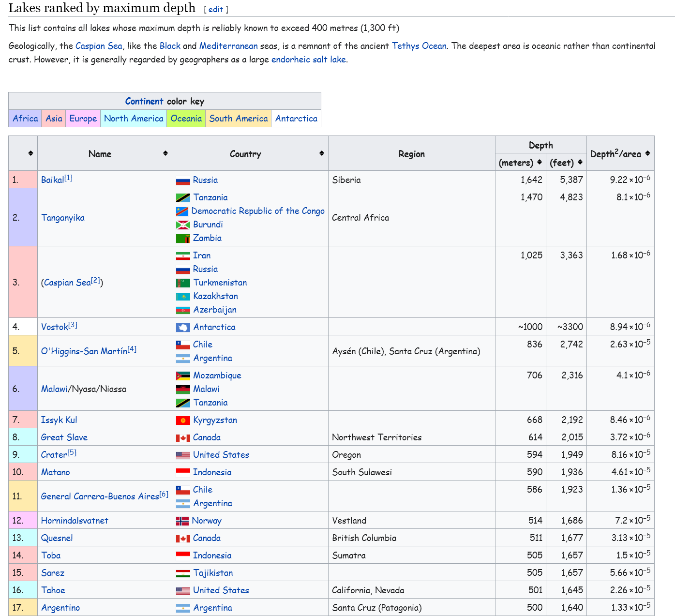Select the '1,642' depth value

tap(531, 180)
